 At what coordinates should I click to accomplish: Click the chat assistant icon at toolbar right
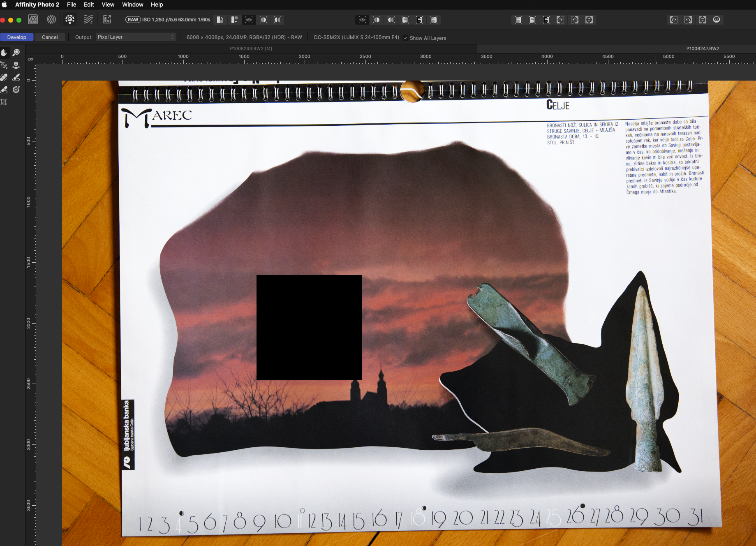point(717,20)
